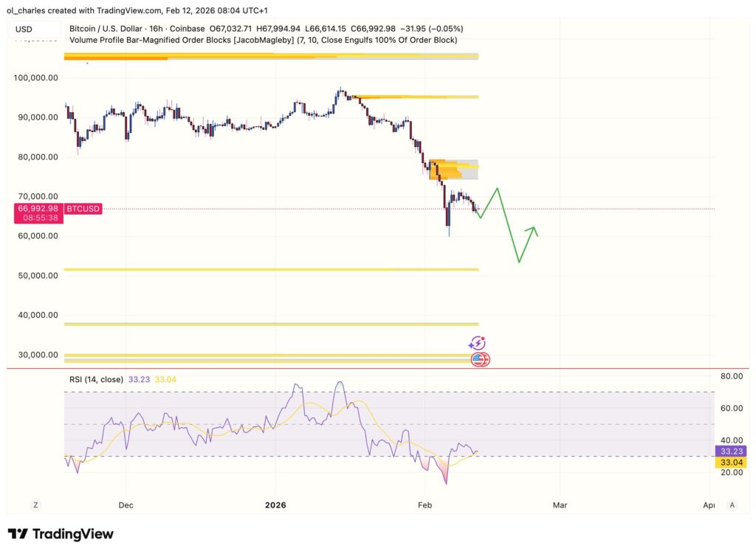The height and width of the screenshot is (554, 756).
Task: Click the purple RSI badge showing 33.23
Action: pyautogui.click(x=732, y=451)
